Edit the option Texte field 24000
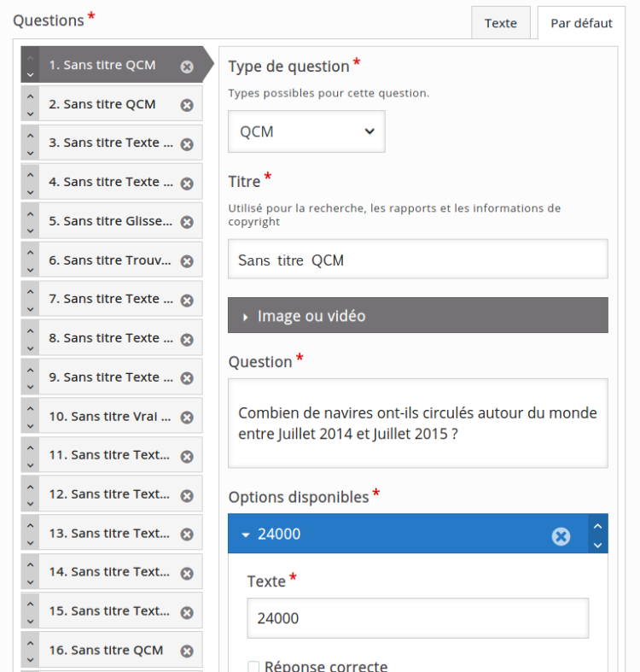The image size is (640, 672). [417, 618]
